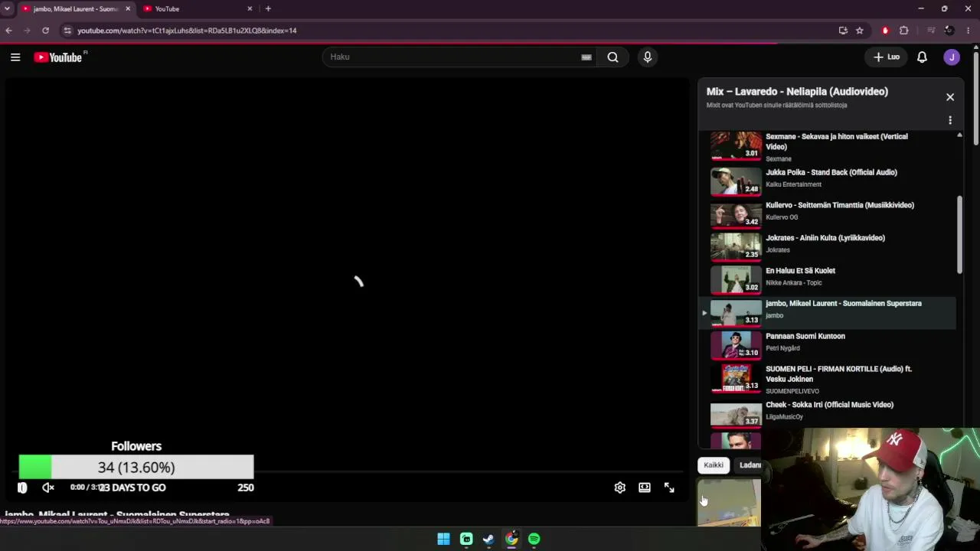The width and height of the screenshot is (980, 551).
Task: Start voice search with the microphone
Action: [x=648, y=57]
